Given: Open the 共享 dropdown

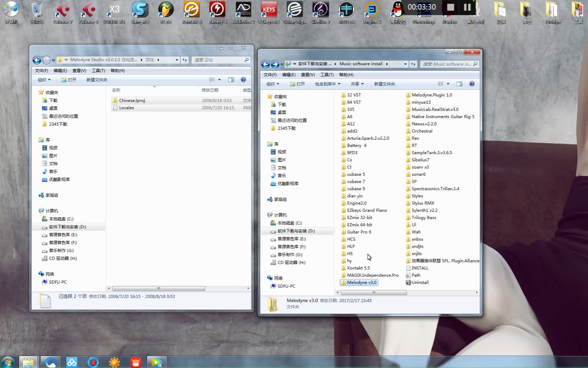Looking at the screenshot, I should pos(357,84).
